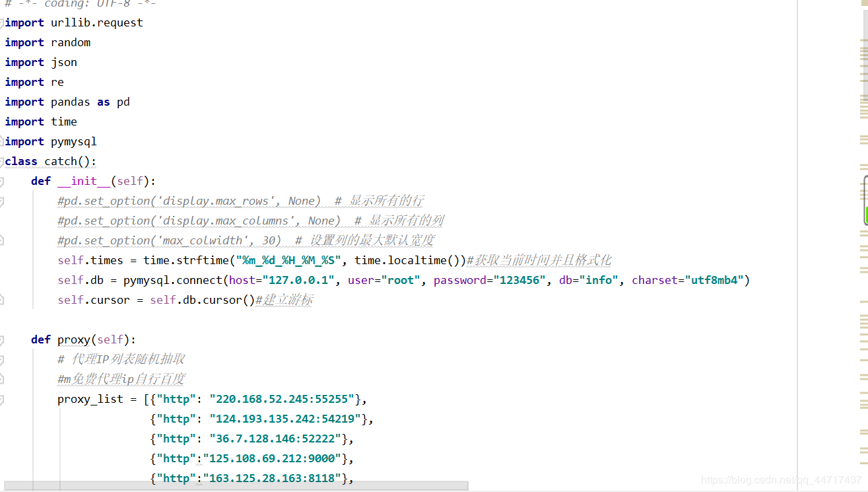The height and width of the screenshot is (492, 868).
Task: Click proxy address "36.7.128.146:52222"
Action: coord(275,439)
